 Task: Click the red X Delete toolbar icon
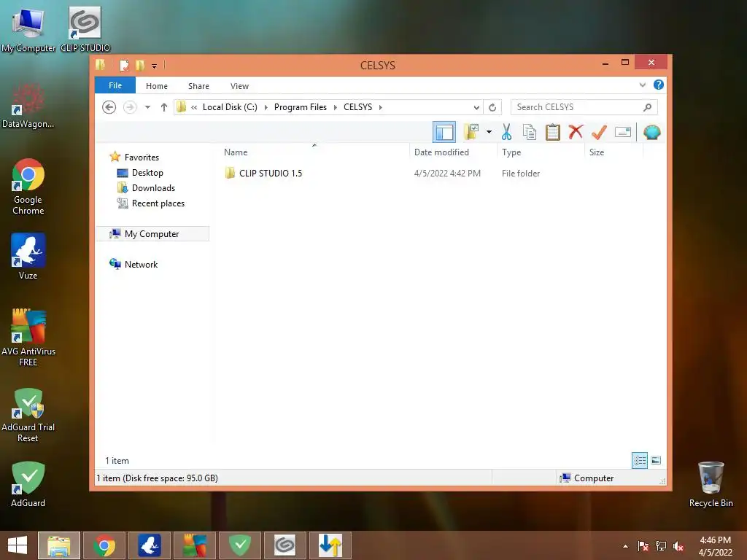coord(576,131)
